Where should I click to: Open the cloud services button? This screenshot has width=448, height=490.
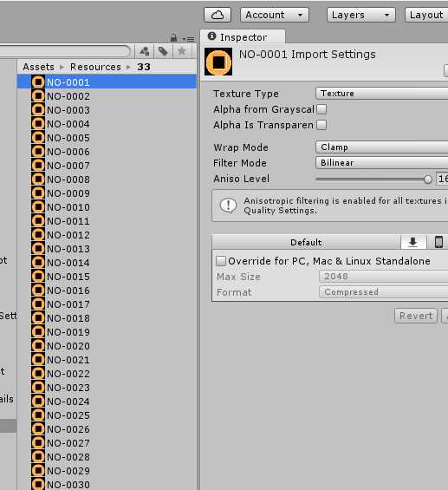point(218,15)
